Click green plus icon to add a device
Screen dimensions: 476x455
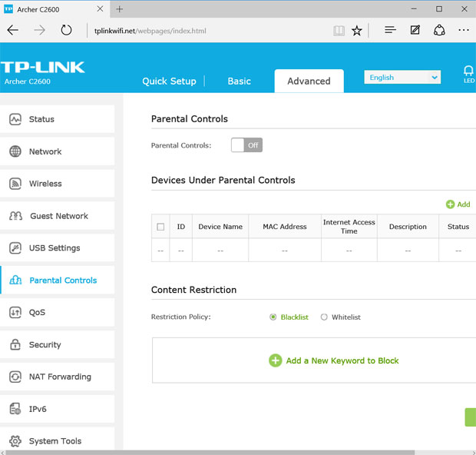(x=450, y=204)
